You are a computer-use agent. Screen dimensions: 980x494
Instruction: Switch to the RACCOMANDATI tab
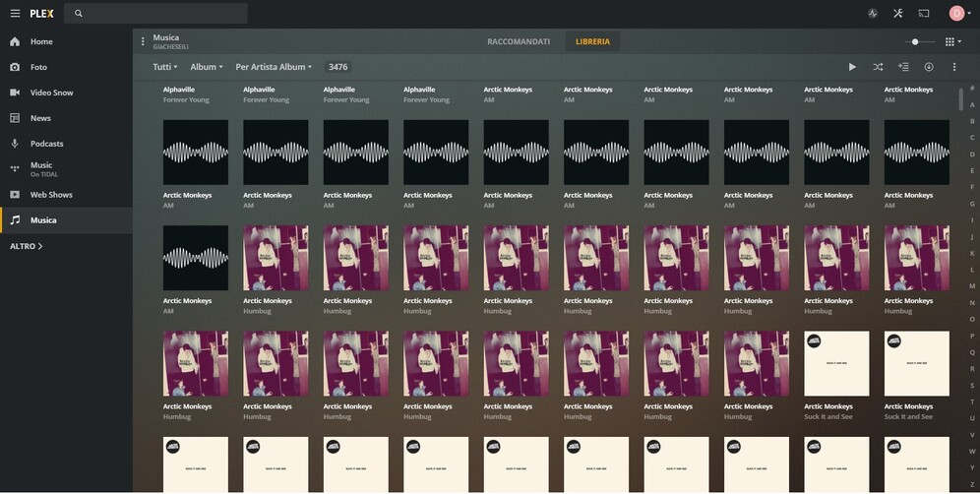(519, 42)
